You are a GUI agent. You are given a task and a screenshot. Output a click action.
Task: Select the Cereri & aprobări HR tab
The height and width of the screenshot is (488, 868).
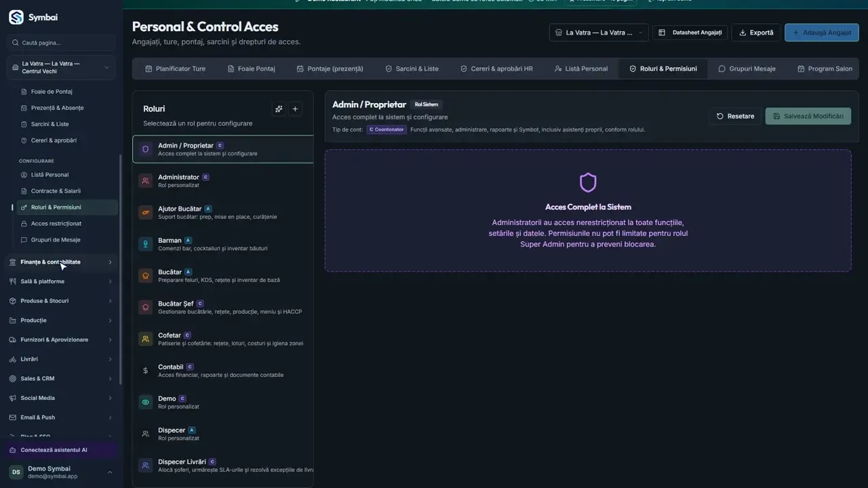click(x=496, y=68)
